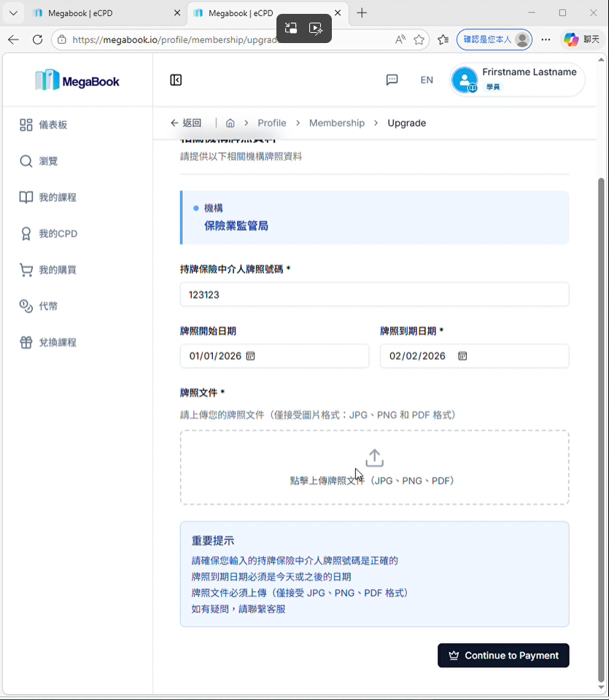This screenshot has height=700, width=609.
Task: Open 我的課程 sidebar item
Action: pyautogui.click(x=47, y=197)
